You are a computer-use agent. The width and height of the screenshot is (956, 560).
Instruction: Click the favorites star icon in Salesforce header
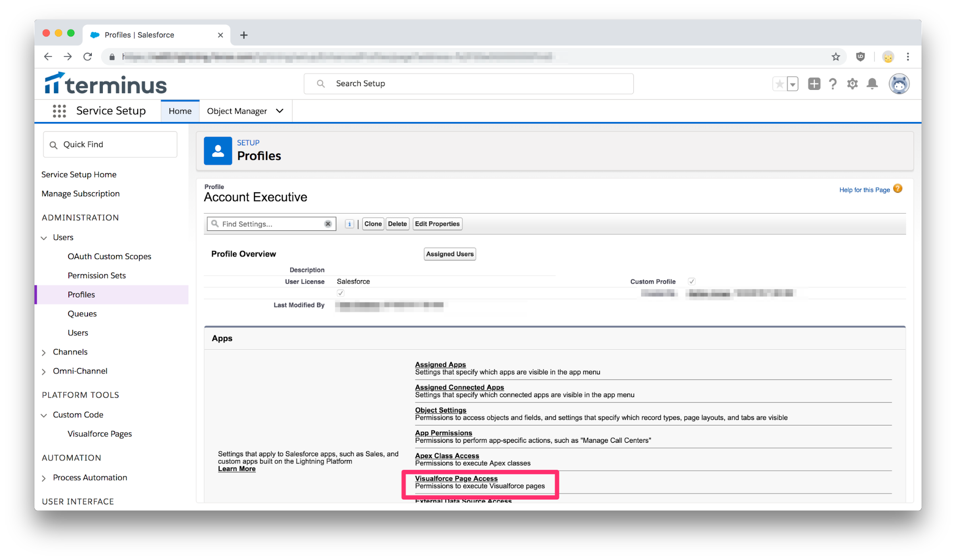pos(780,84)
